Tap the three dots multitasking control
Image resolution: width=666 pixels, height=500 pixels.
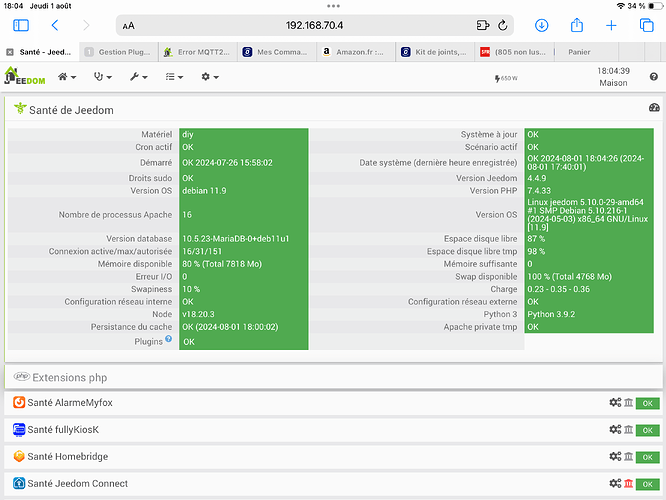333,6
